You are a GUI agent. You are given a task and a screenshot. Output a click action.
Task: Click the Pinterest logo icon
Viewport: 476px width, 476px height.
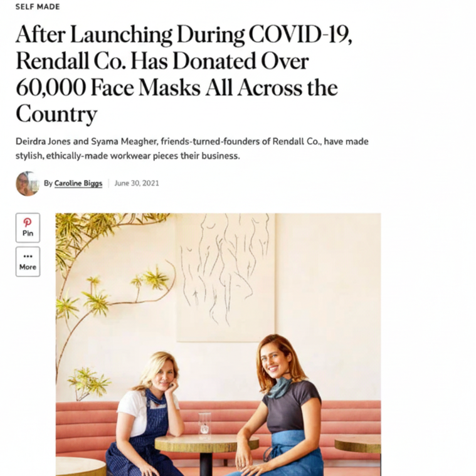[28, 223]
